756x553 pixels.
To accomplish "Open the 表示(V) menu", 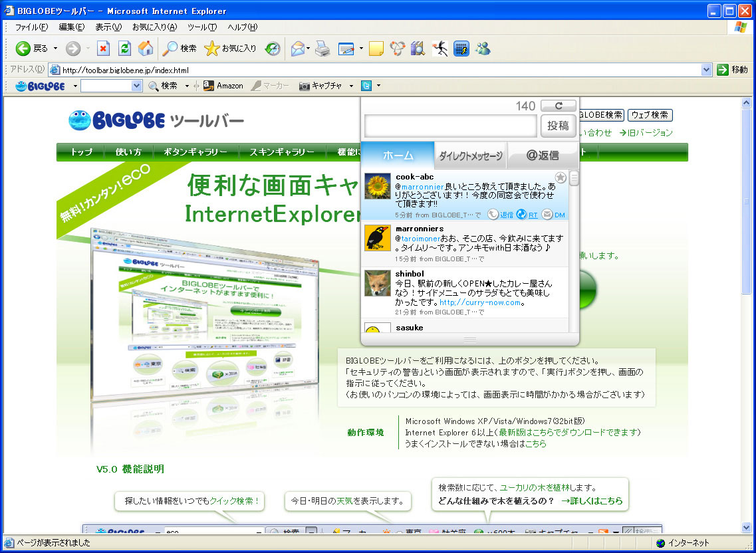I will pos(108,27).
